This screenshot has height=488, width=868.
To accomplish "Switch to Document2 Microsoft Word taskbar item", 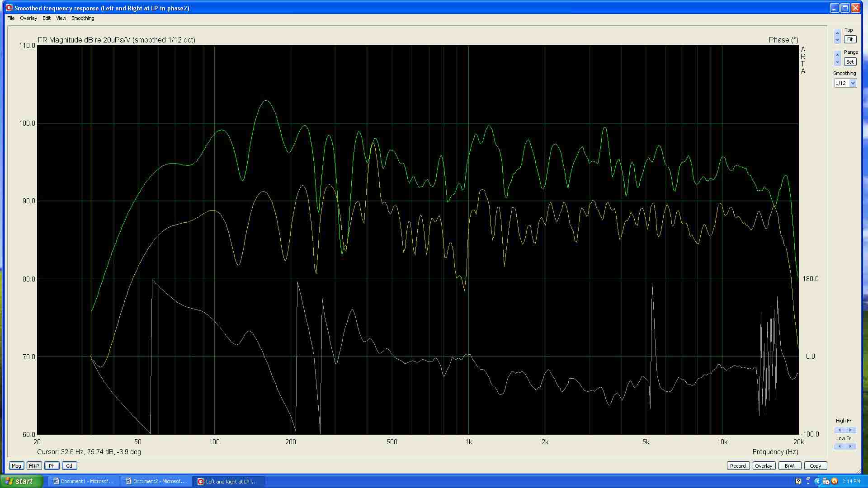I will coord(156,481).
